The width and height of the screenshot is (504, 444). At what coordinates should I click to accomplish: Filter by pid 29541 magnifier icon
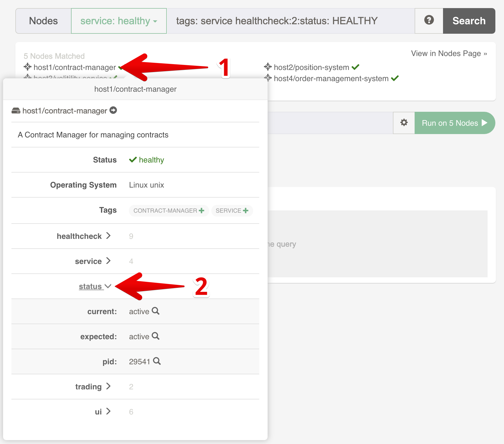coord(157,361)
